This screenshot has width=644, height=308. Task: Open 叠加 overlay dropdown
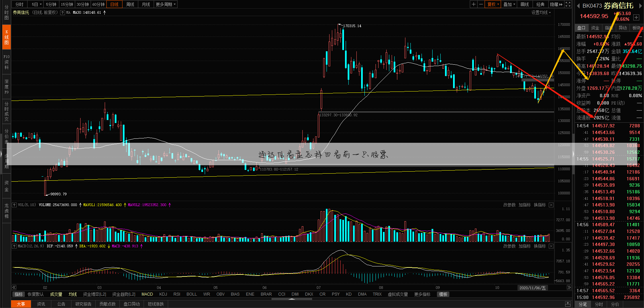click(x=509, y=4)
